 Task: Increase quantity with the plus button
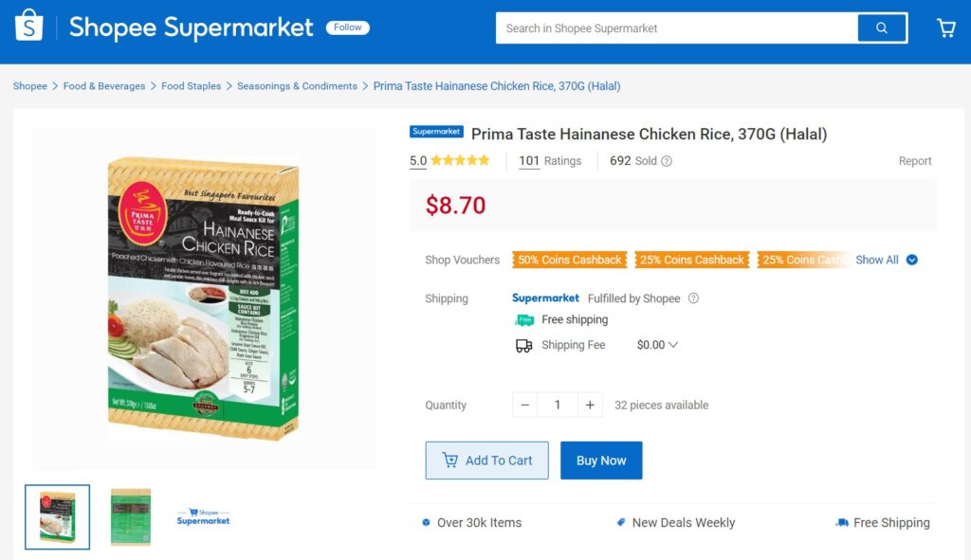589,406
